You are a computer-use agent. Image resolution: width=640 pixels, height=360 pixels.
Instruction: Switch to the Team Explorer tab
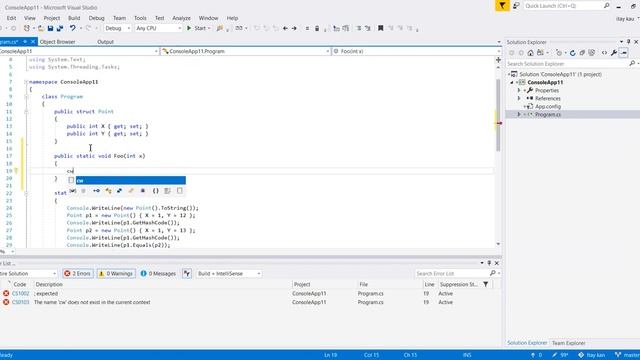tap(569, 343)
